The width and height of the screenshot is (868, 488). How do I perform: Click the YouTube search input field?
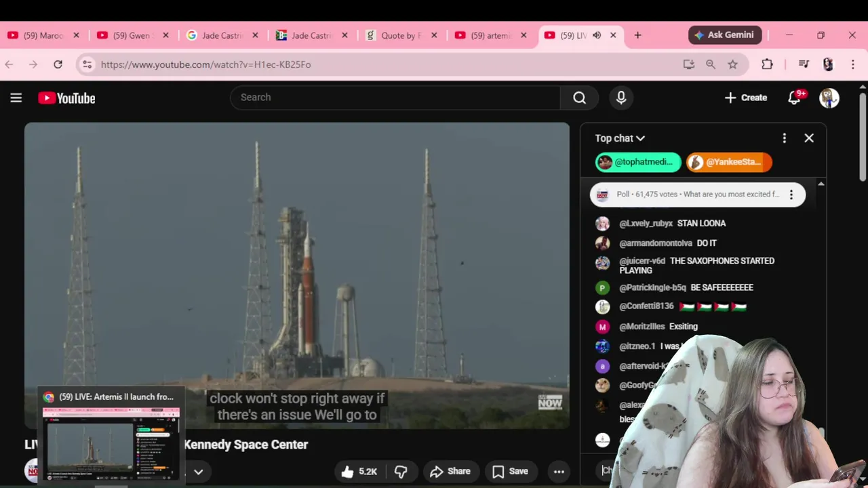[x=395, y=98]
